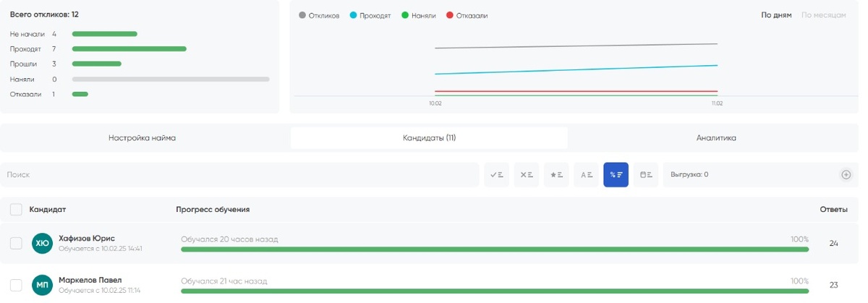Click the Прошли 3 stat bar
Image resolution: width=868 pixels, height=303 pixels.
97,64
